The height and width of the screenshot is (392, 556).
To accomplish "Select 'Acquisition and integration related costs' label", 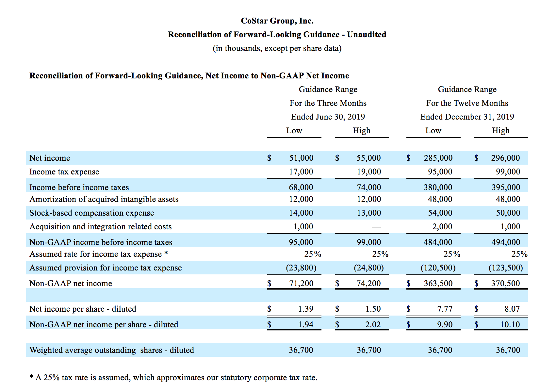I will pos(101,227).
